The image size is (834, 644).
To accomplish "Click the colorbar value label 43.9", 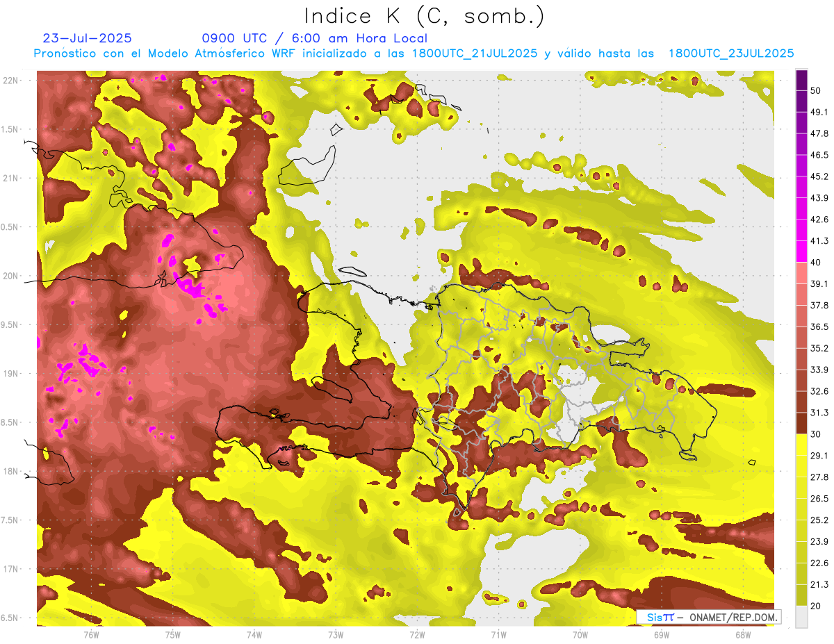I will (819, 198).
